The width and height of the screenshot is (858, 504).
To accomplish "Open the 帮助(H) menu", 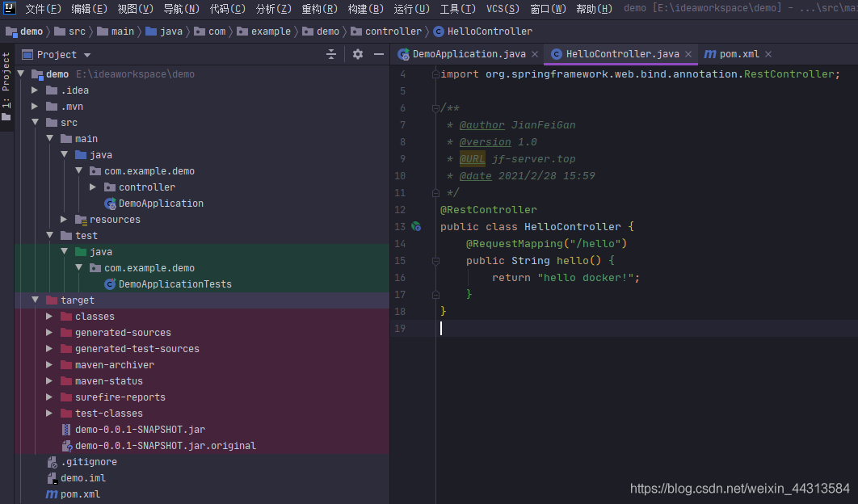I will point(594,9).
